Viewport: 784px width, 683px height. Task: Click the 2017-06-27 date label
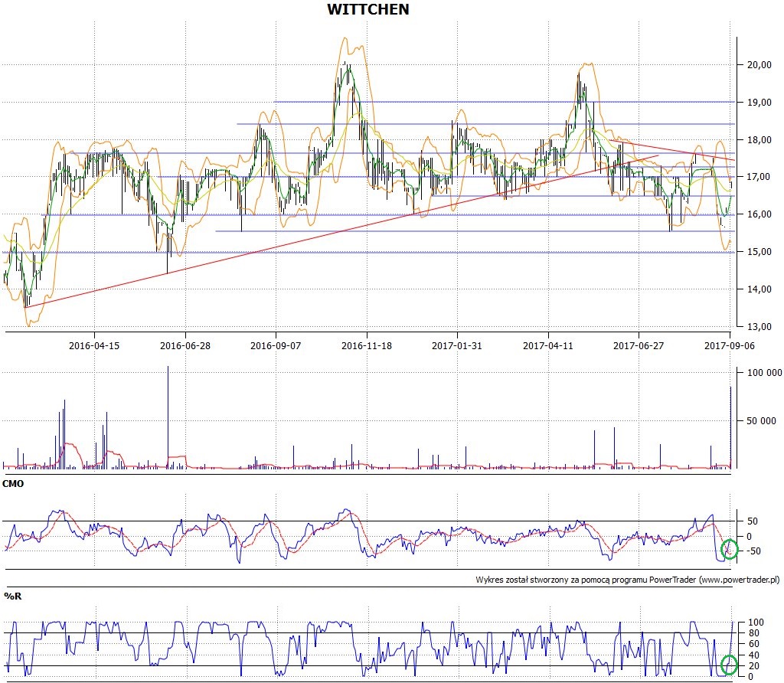pyautogui.click(x=639, y=345)
